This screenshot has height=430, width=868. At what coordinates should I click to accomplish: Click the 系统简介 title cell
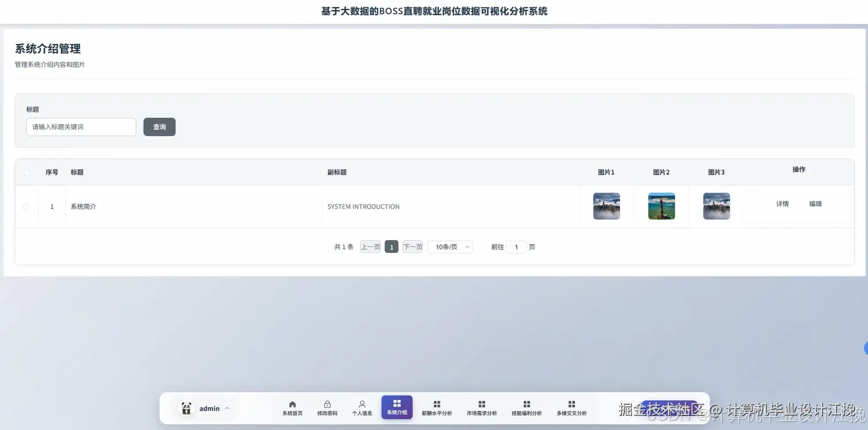pyautogui.click(x=194, y=207)
